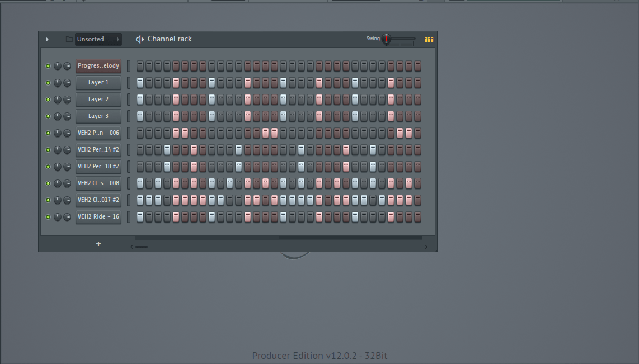Click panning knob for VEH2 Cl..s - 008
639x364 pixels.
(x=58, y=183)
